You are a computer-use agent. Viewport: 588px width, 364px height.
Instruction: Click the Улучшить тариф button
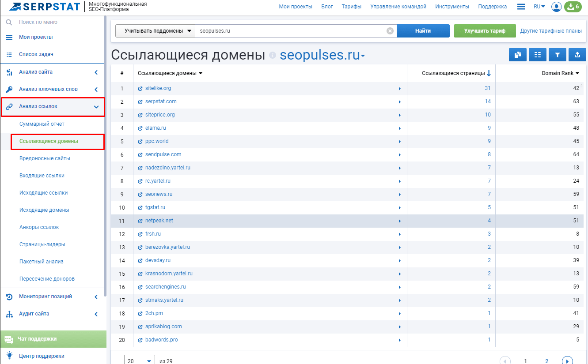(x=485, y=31)
